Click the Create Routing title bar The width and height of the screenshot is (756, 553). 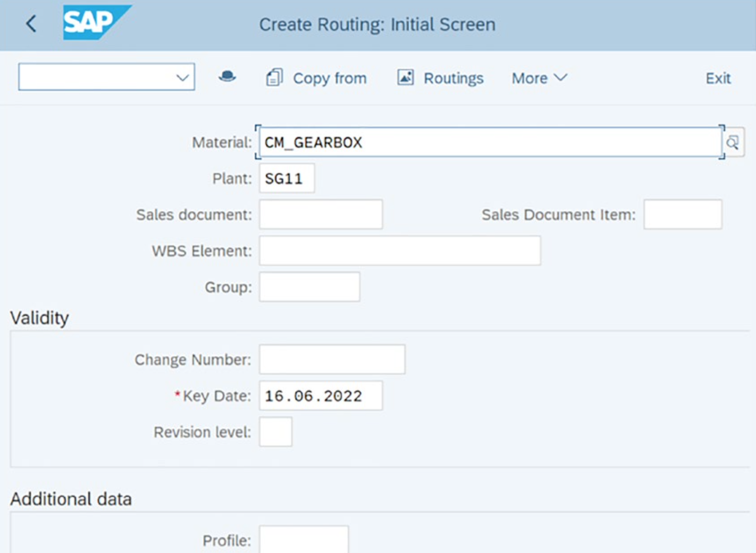(377, 24)
